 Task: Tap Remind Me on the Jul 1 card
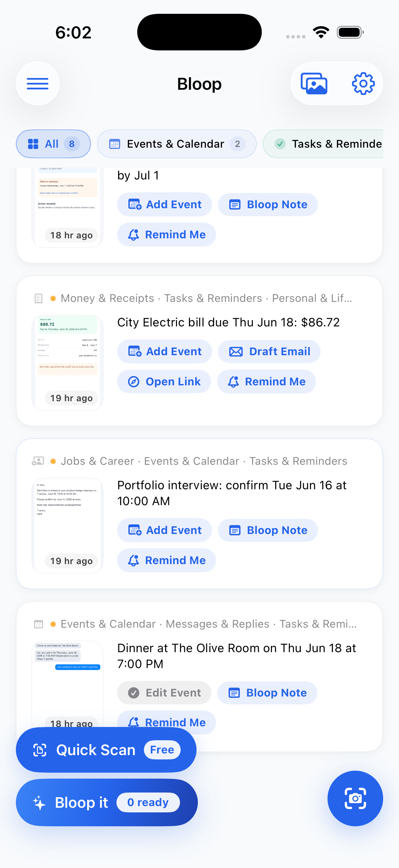167,234
